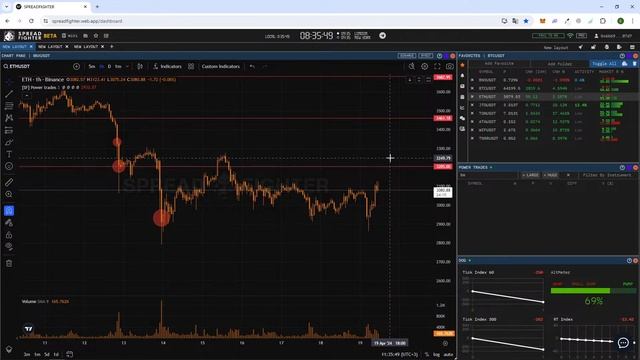Viewport: 640px width, 360px height.
Task: Open chart settings gear
Action: coord(424,66)
